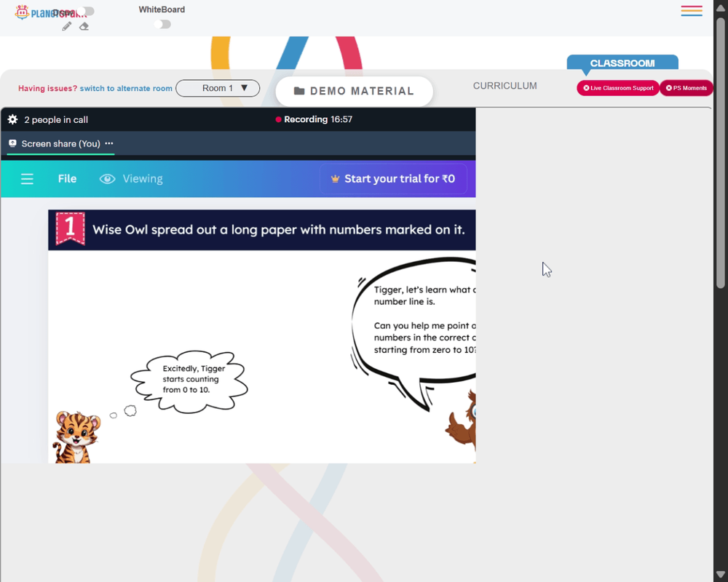The width and height of the screenshot is (728, 582).
Task: Open the DEMO MATERIAL tab
Action: pyautogui.click(x=355, y=91)
